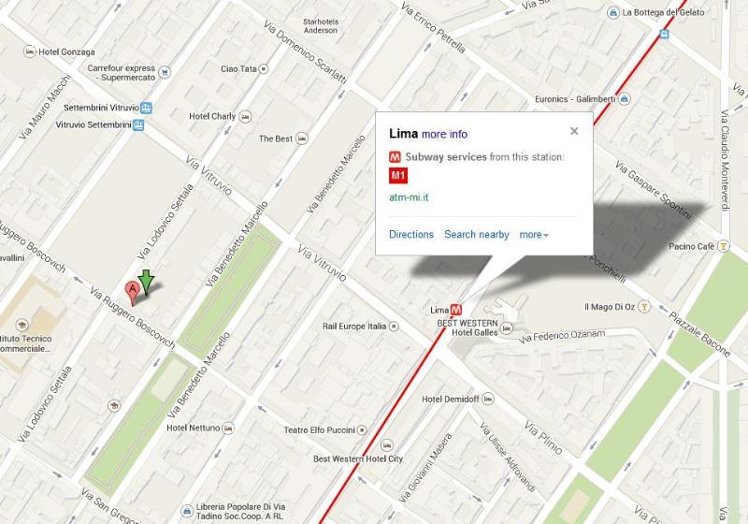Click the La Bottega del Gelato icon
This screenshot has height=524, width=748.
point(613,13)
